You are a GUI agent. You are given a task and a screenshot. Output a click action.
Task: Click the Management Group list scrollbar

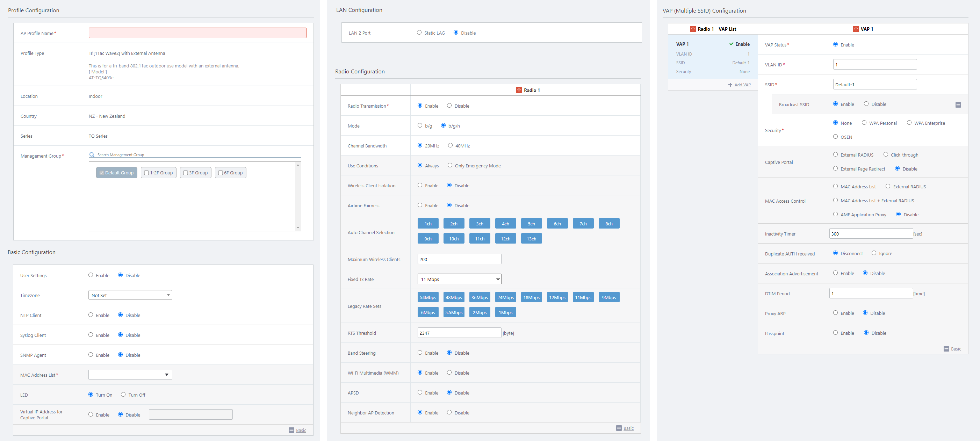pyautogui.click(x=298, y=196)
